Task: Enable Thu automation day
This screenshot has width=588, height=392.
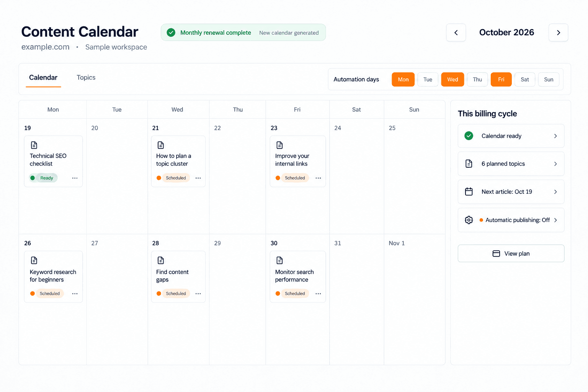Action: (x=477, y=80)
